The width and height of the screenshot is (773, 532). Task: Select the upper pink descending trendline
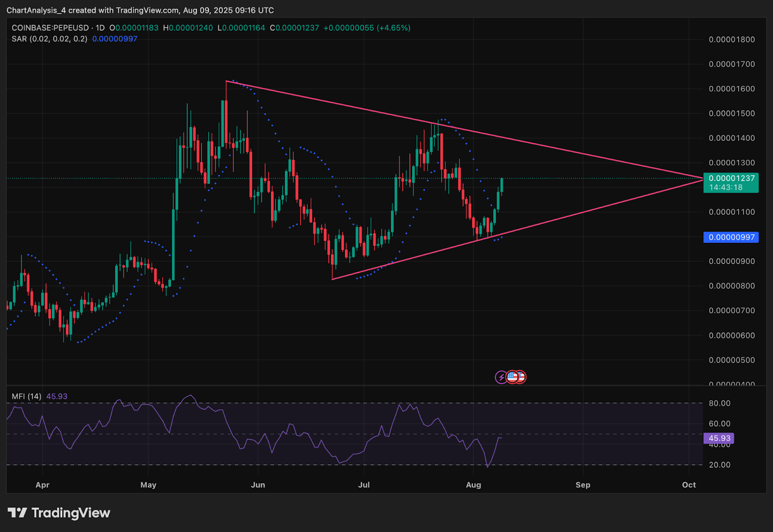coord(464,130)
